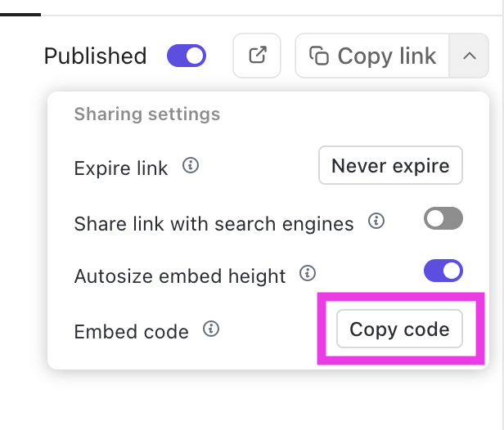Click info icon for search engines sharing
This screenshot has height=430, width=504.
coord(376,221)
